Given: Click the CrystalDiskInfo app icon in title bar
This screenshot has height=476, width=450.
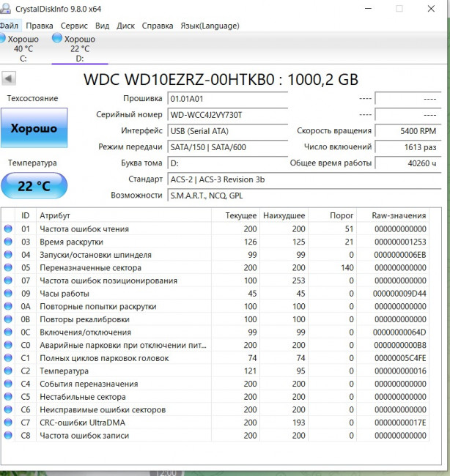Looking at the screenshot, I should [x=4, y=8].
